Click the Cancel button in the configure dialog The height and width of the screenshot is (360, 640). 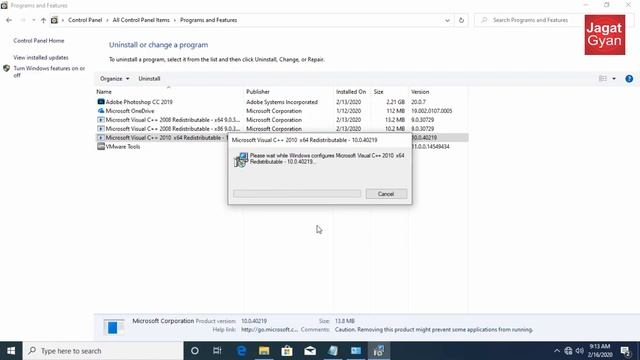pos(386,194)
